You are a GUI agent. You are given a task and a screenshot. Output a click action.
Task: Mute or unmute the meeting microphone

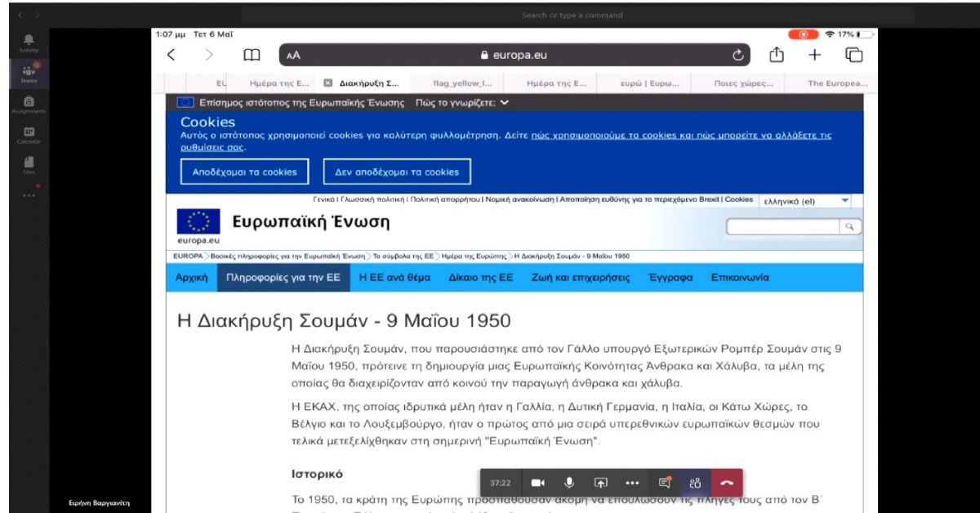tap(569, 482)
